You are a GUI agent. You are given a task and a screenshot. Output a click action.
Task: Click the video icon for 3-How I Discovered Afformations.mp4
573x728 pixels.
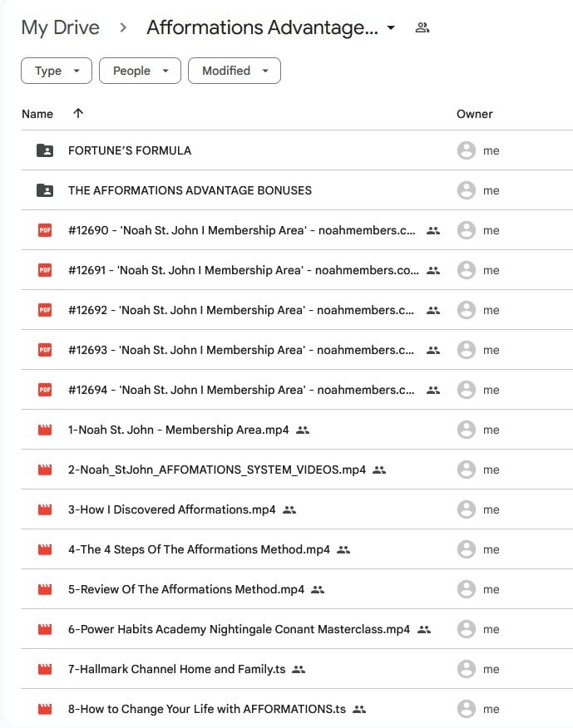45,509
